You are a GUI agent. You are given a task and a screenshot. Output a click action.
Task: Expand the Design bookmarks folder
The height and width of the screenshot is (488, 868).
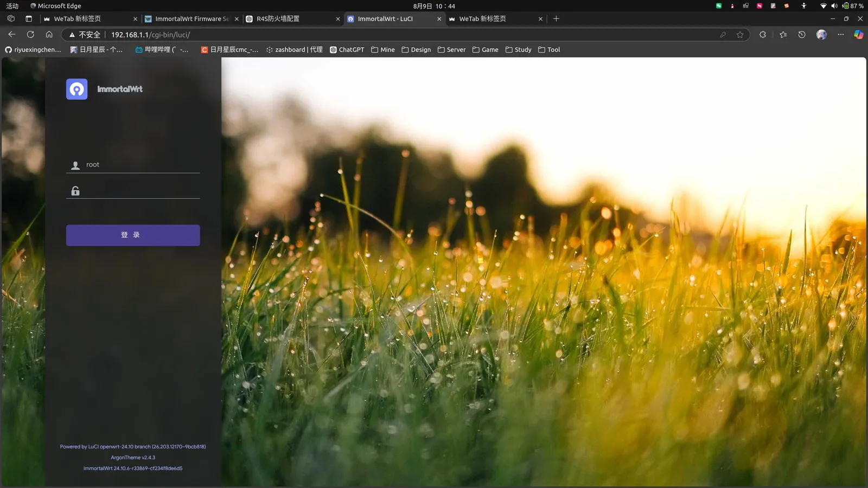coord(416,50)
